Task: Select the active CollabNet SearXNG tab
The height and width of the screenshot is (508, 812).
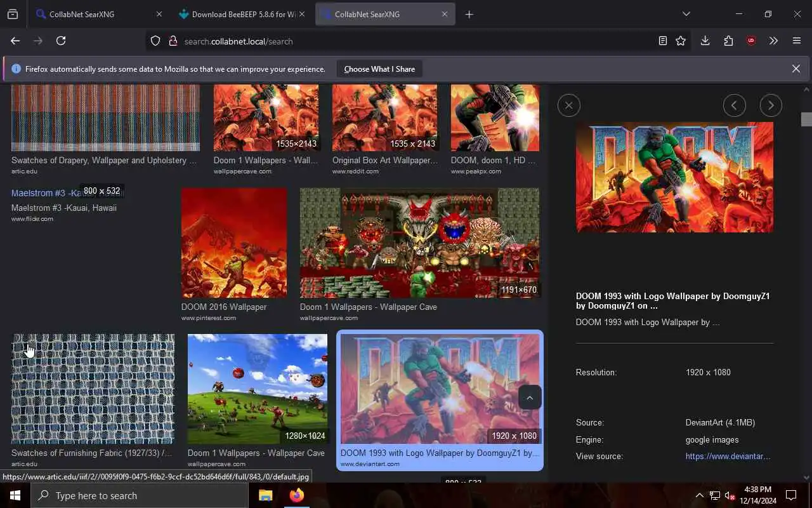Action: [x=385, y=14]
